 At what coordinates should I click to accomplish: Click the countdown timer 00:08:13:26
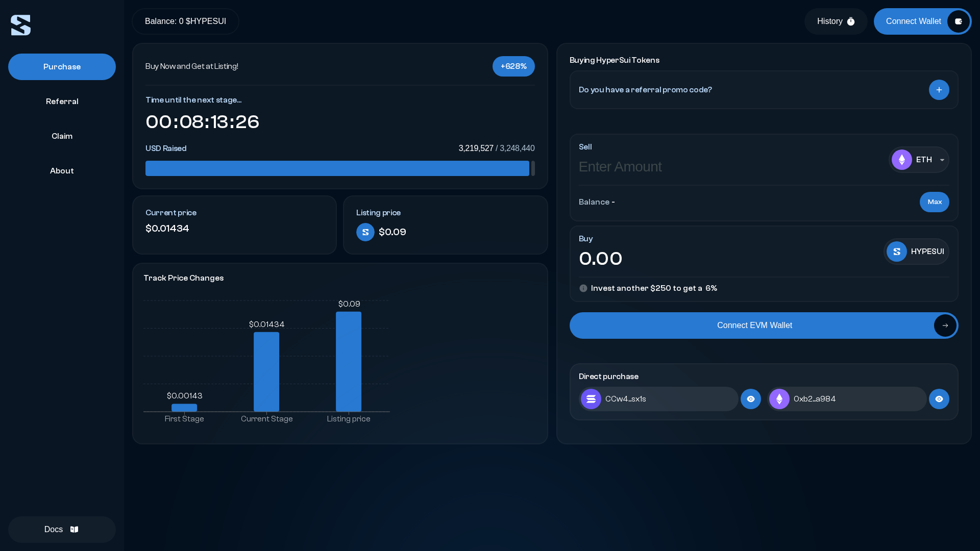202,122
